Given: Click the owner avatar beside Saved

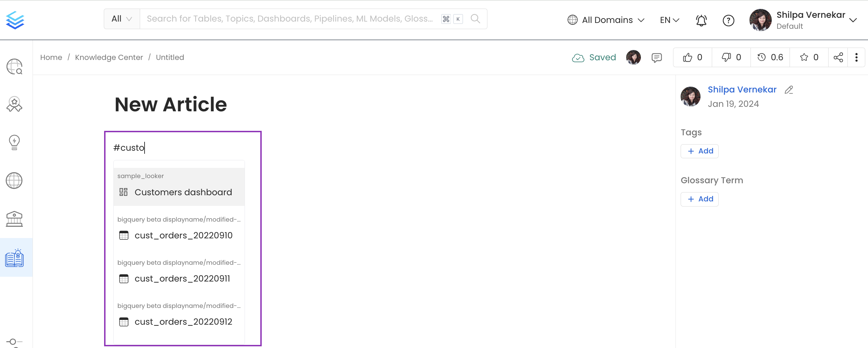Looking at the screenshot, I should click(633, 57).
